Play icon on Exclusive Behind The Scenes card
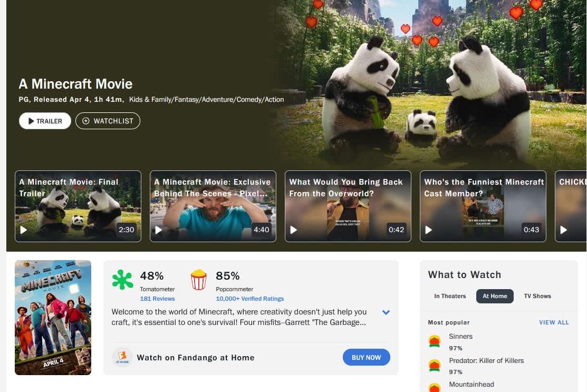Screen dimensions: 587x392 point(159,230)
